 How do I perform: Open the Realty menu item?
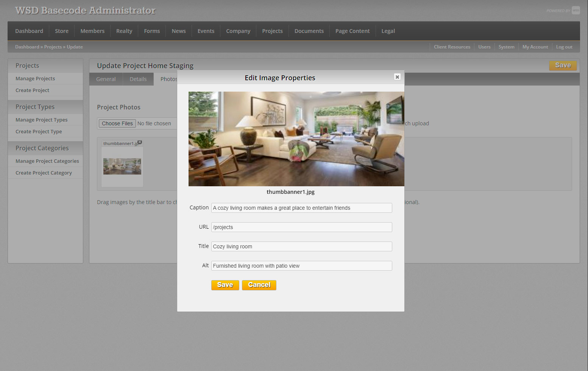point(124,31)
